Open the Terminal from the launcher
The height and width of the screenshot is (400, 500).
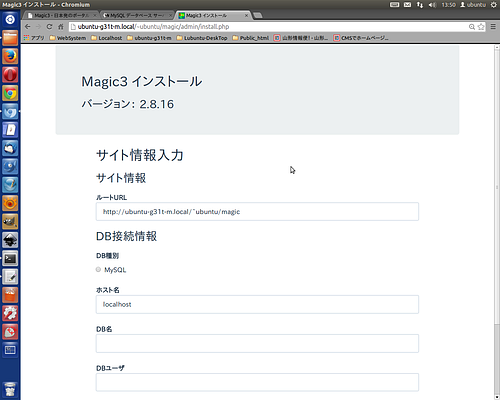click(10, 258)
